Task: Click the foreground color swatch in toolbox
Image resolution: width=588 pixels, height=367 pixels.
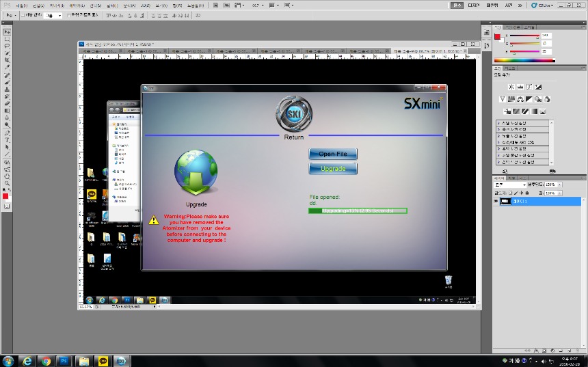Action: click(5, 196)
